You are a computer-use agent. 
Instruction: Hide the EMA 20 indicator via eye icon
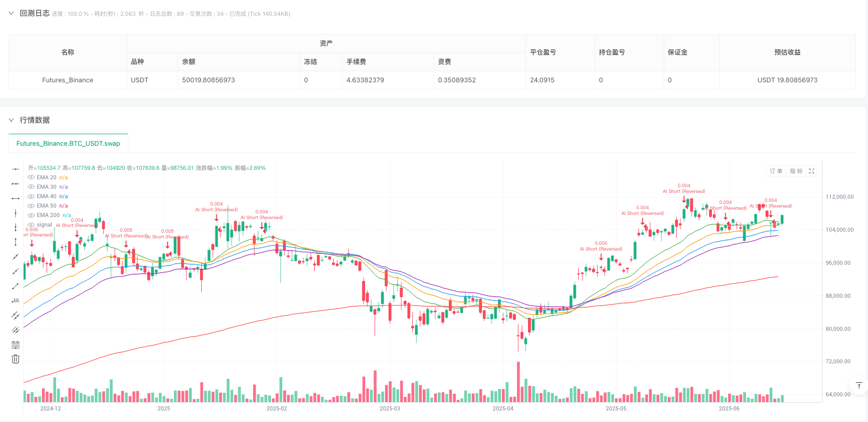pyautogui.click(x=31, y=178)
